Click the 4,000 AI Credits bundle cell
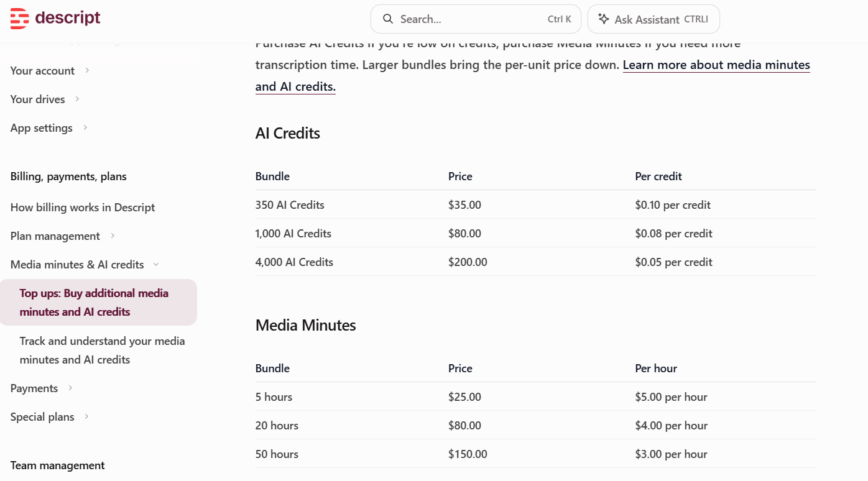Screen dimensions: 868x481 [294, 262]
